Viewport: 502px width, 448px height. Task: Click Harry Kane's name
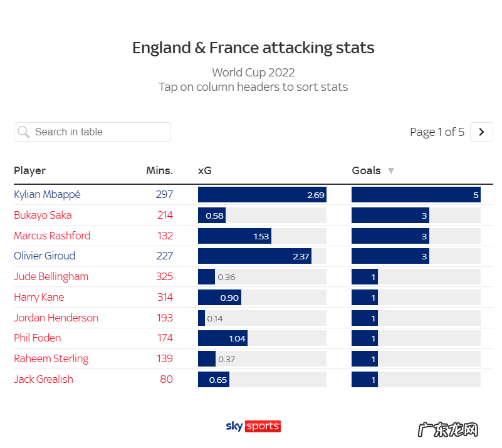click(x=39, y=297)
